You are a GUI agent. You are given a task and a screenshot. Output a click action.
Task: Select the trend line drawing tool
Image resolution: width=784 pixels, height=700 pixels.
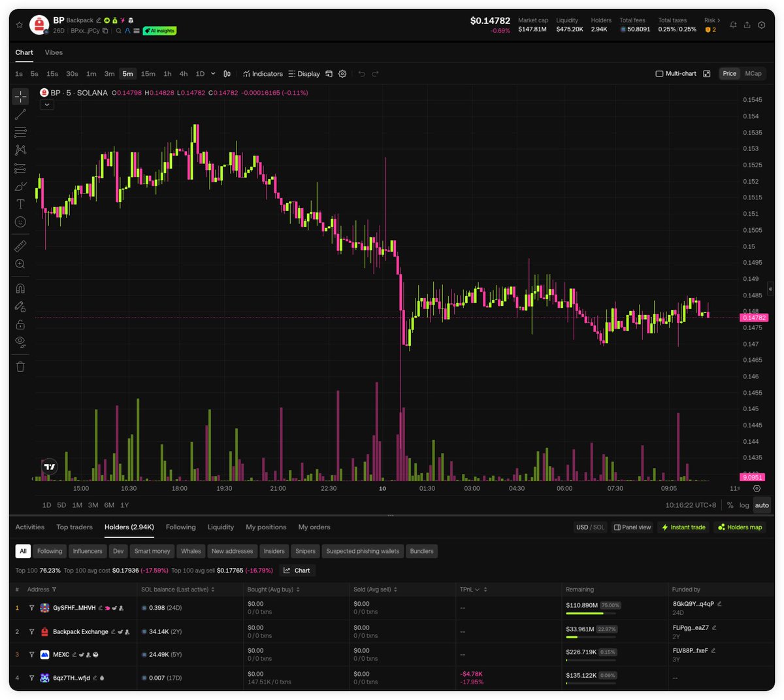point(21,114)
